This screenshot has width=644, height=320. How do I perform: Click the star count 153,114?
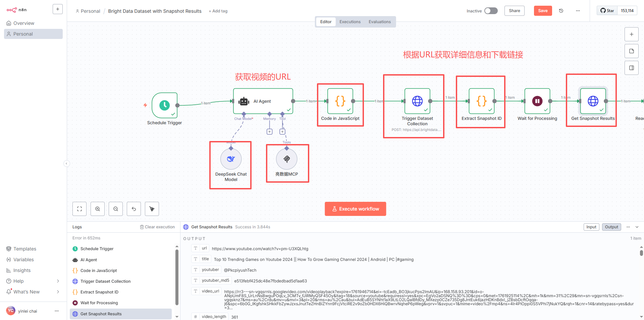click(x=627, y=11)
